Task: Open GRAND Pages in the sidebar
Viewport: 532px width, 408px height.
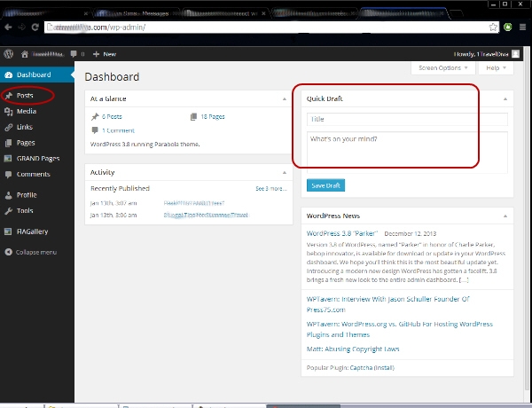Action: pyautogui.click(x=36, y=159)
